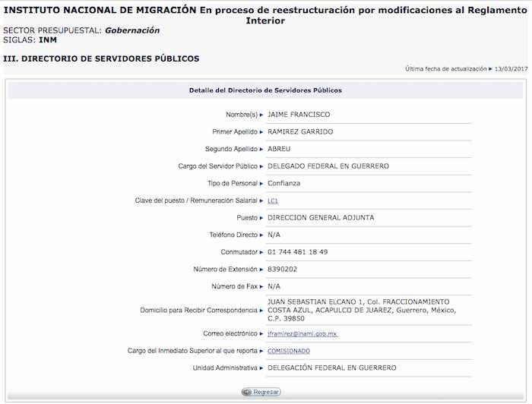This screenshot has width=532, height=404.
Task: Click the arrow icon beside Nombre(s)
Action: pos(261,115)
